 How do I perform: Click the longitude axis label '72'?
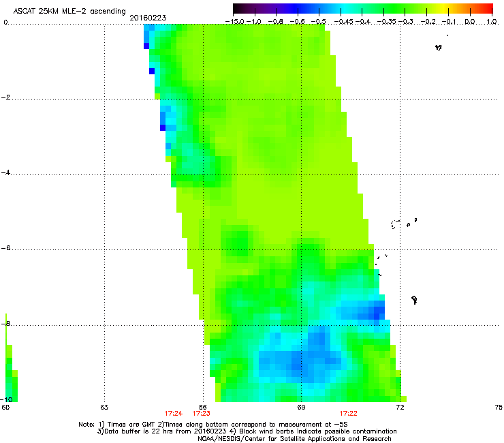[x=400, y=408]
